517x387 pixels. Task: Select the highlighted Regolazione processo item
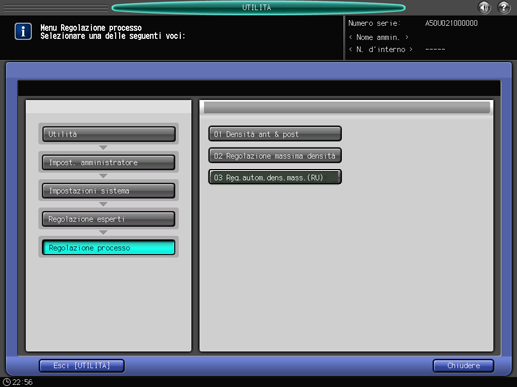pyautogui.click(x=109, y=248)
